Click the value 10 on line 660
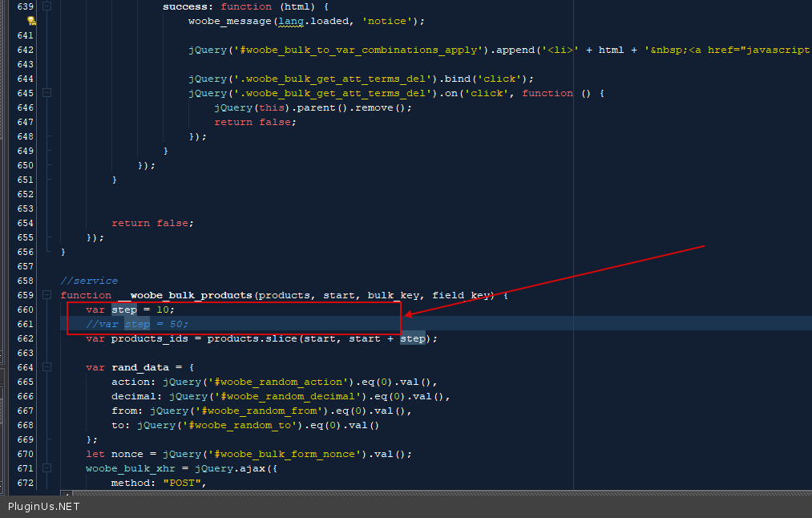This screenshot has height=518, width=812. click(162, 310)
